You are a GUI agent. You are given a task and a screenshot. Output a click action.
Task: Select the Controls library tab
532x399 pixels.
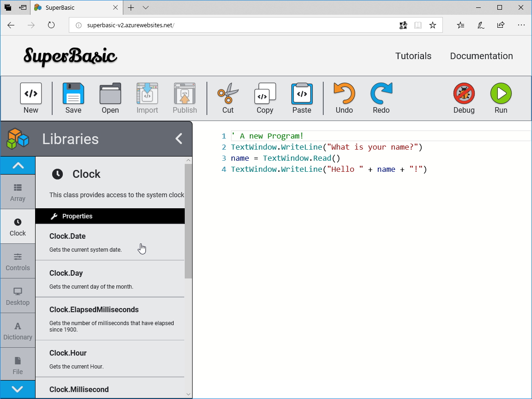18,261
